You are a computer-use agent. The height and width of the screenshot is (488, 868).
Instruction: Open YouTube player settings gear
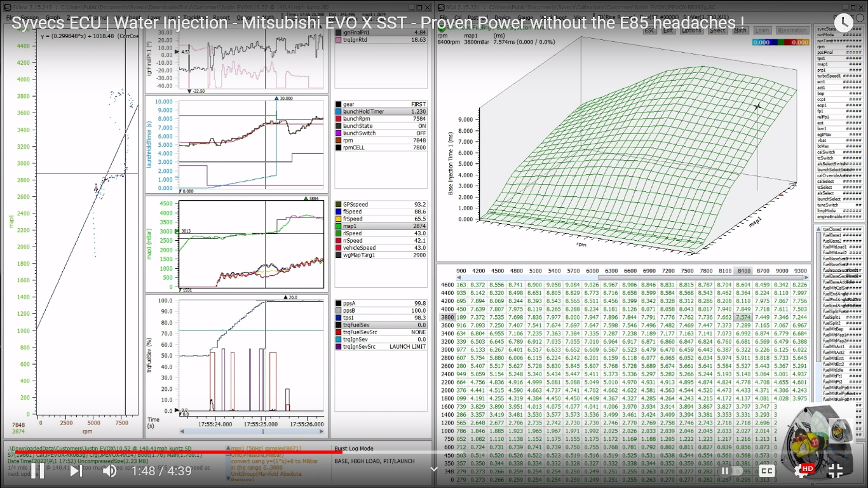(x=802, y=471)
